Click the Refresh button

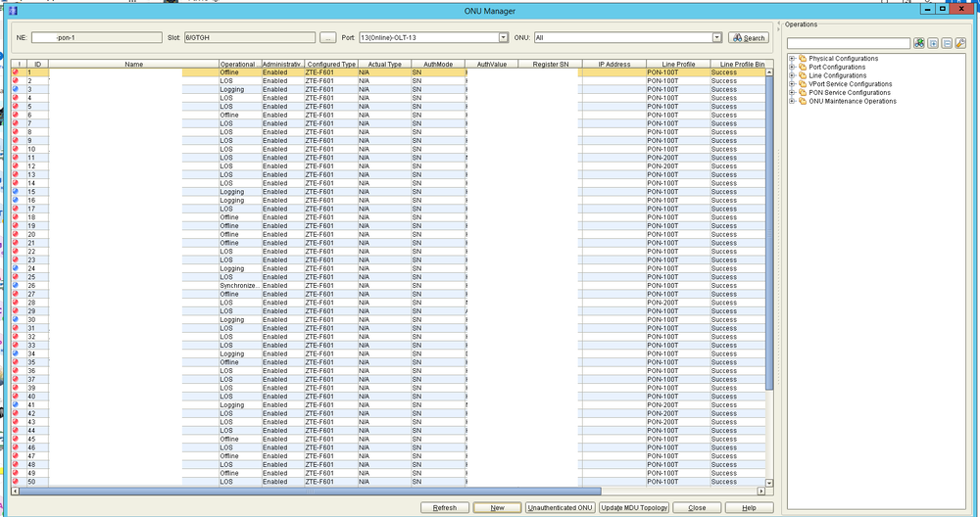point(444,507)
